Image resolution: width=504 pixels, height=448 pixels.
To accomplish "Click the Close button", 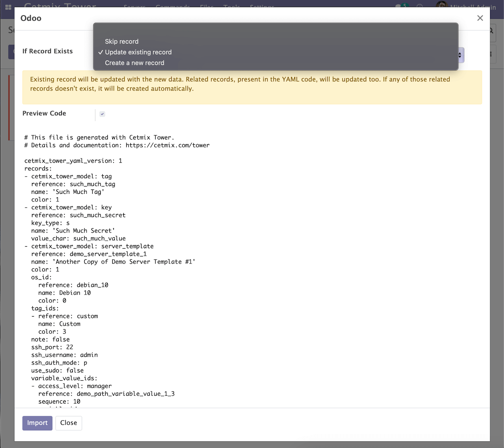I will pyautogui.click(x=69, y=423).
